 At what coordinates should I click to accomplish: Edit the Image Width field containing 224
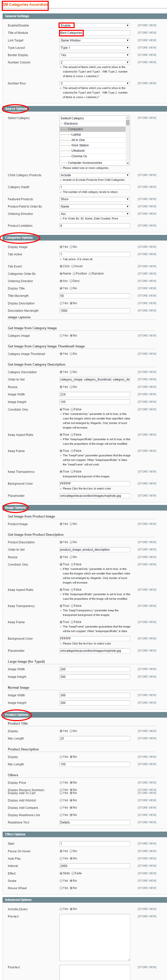[x=95, y=394]
